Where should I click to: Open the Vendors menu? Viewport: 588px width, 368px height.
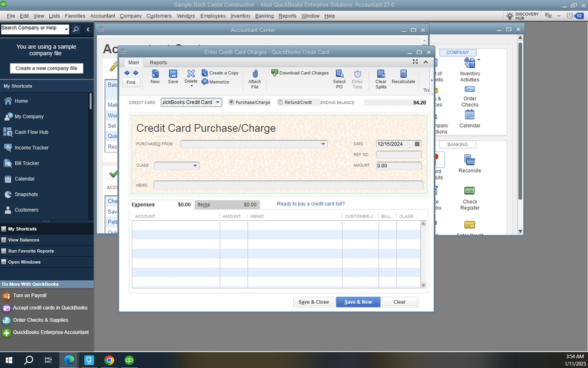[185, 16]
